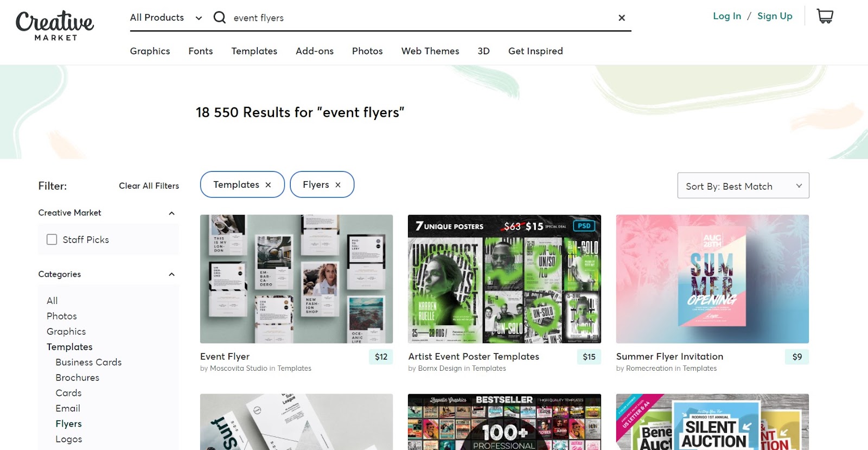Click Artist Event Poster Templates title

point(474,357)
